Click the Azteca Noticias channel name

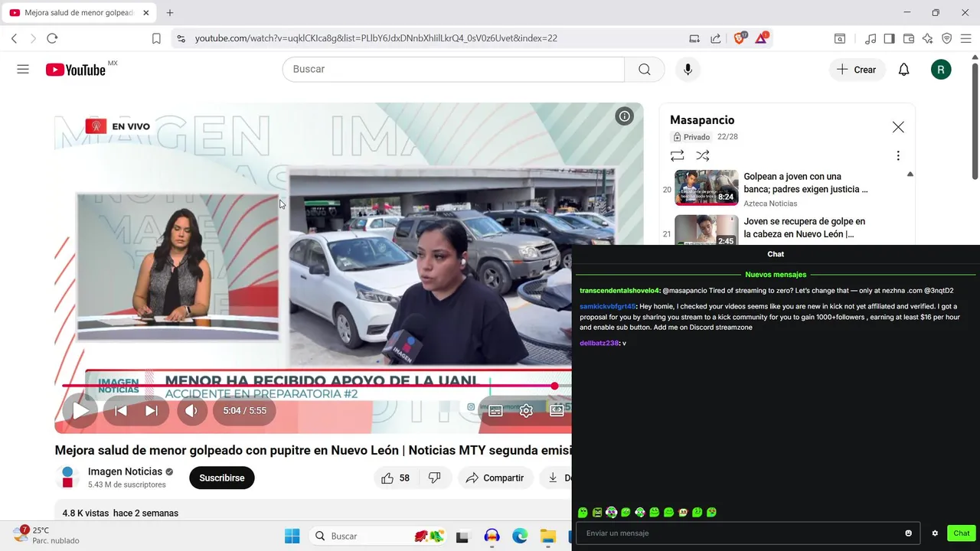click(x=770, y=204)
